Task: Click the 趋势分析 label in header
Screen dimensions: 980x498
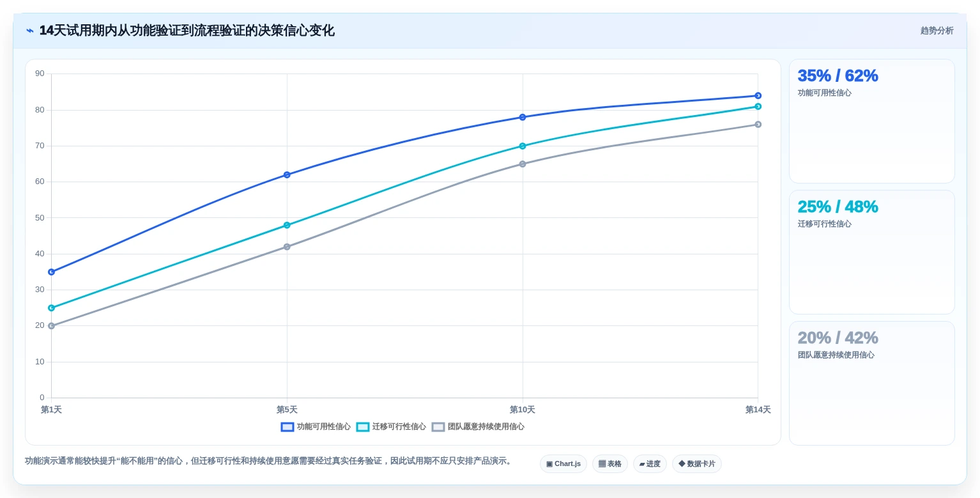Action: (937, 31)
